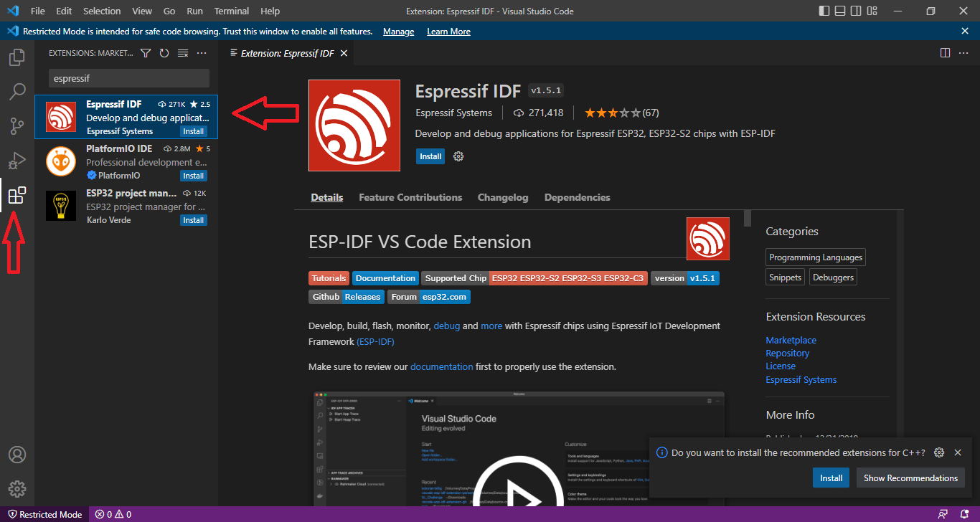Screen dimensions: 980x522
Task: Open the Explorer view in activity bar
Action: coord(17,57)
